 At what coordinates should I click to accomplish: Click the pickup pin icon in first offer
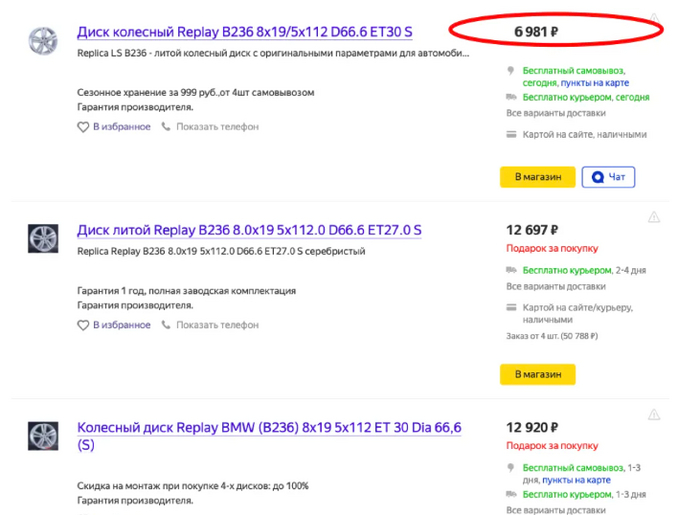(x=511, y=71)
